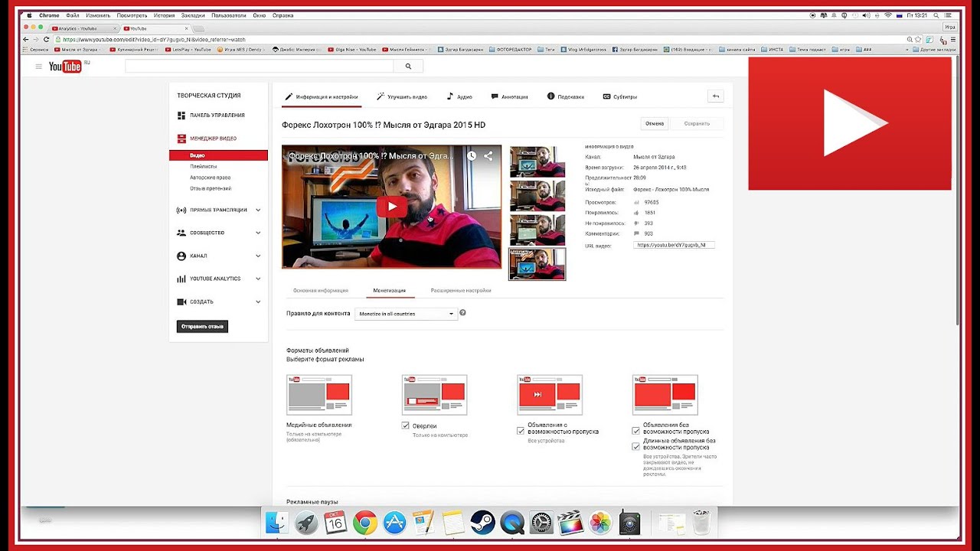Open Отзыв претензий in sidebar
Screen dimensions: 980x551
(211, 188)
